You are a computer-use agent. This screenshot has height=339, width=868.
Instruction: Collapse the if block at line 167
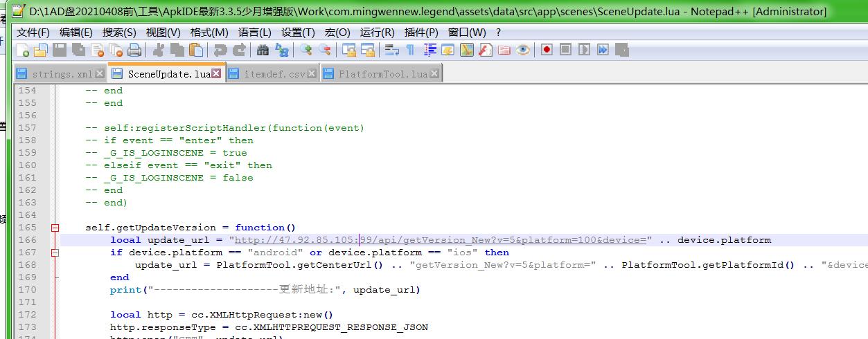(55, 253)
